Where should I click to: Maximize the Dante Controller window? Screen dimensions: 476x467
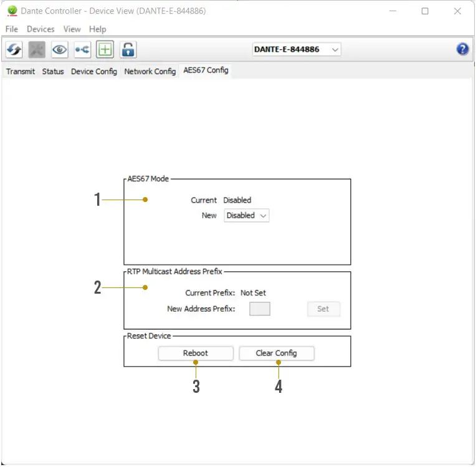[425, 11]
